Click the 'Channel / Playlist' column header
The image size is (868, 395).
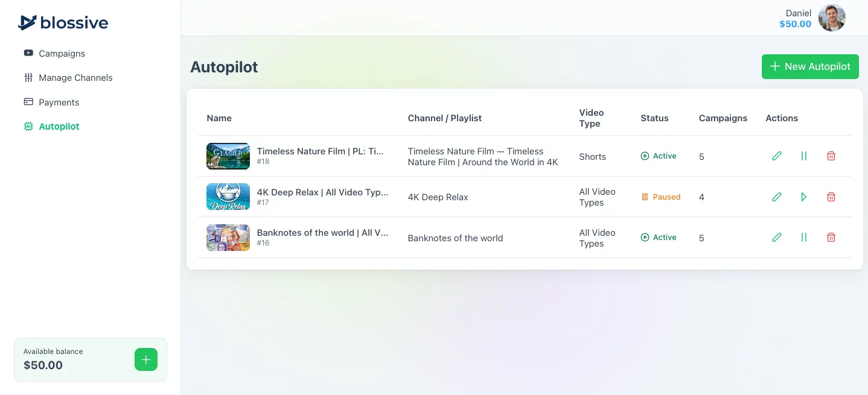coord(445,118)
